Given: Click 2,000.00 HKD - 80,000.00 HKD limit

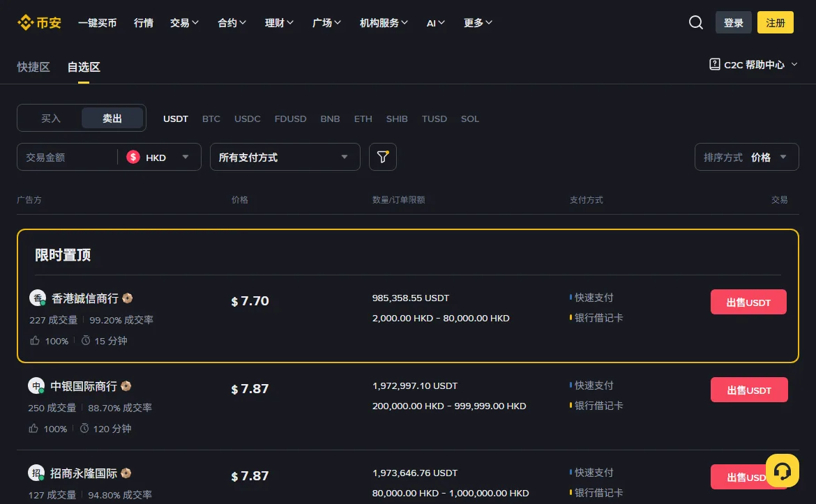Looking at the screenshot, I should pos(441,318).
